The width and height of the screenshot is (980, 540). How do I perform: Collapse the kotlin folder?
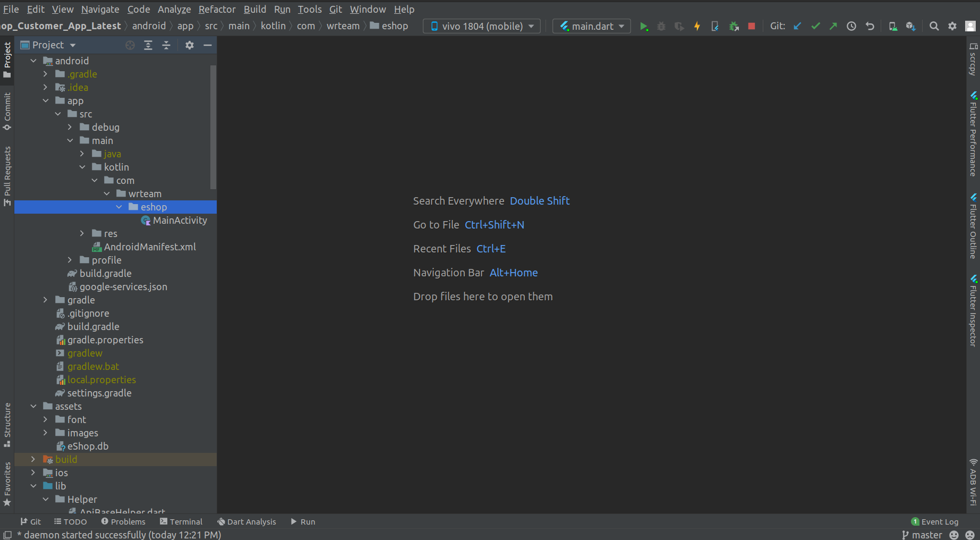coord(82,167)
